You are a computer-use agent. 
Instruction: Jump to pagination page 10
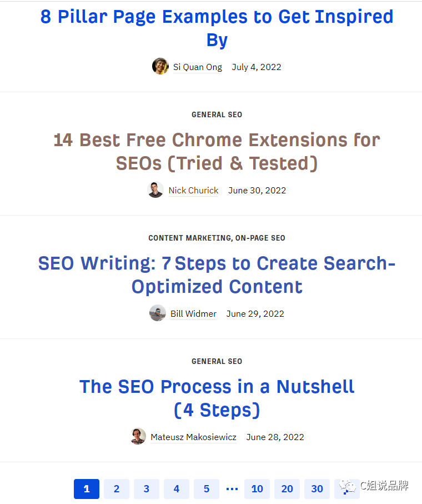click(257, 489)
